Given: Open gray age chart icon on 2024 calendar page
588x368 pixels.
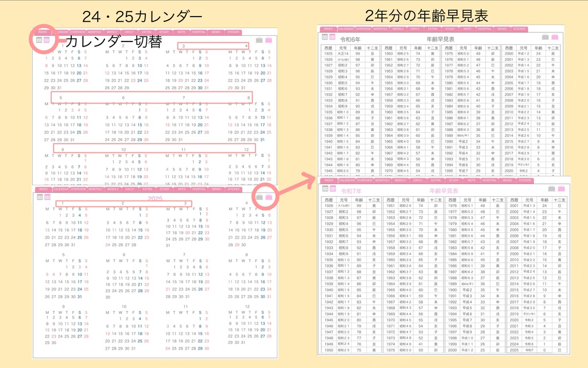Looking at the screenshot, I should coord(259,40).
